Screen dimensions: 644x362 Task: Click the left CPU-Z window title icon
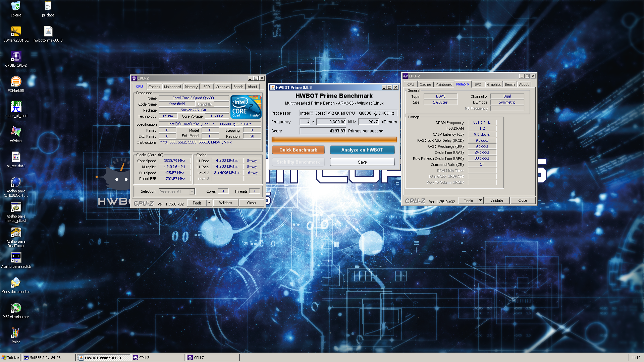[x=134, y=78]
